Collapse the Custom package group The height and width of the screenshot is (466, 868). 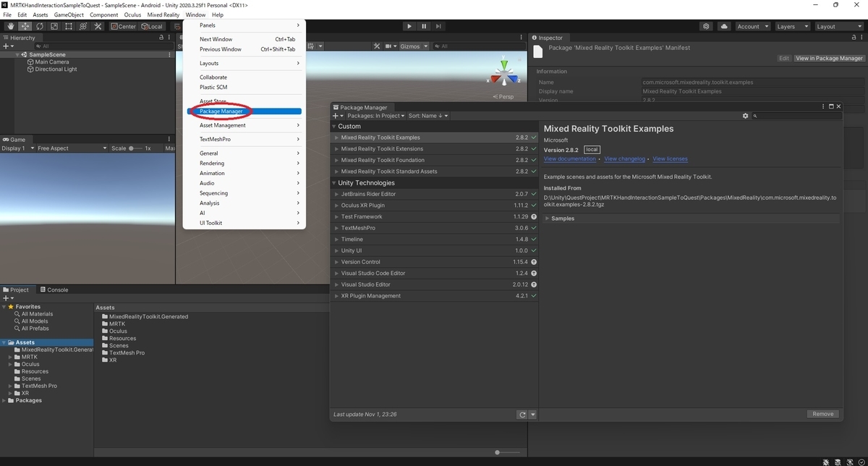pyautogui.click(x=334, y=127)
